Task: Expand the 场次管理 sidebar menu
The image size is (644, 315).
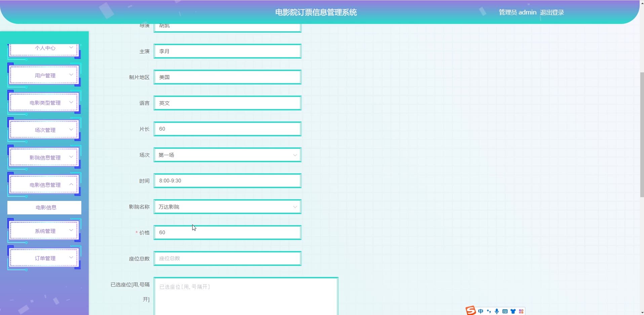Action: 44,130
